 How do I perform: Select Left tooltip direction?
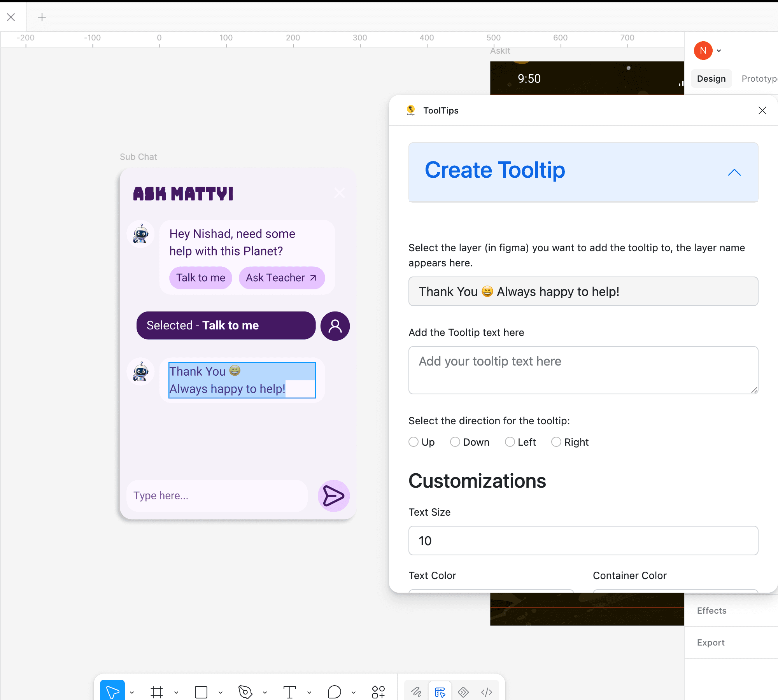510,442
